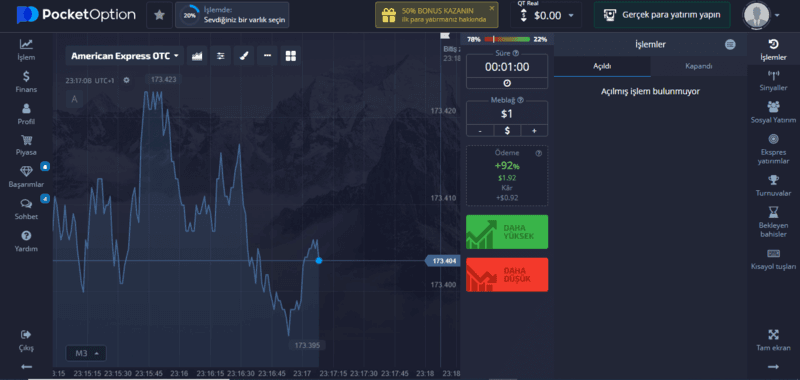800x380 pixels.
Task: Open indicators settings sliders icon
Action: (x=220, y=56)
